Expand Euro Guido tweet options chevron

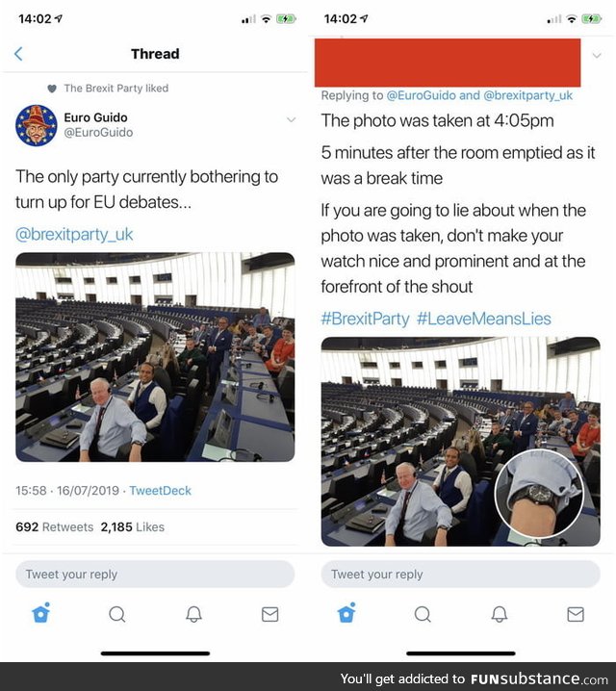coord(291,119)
